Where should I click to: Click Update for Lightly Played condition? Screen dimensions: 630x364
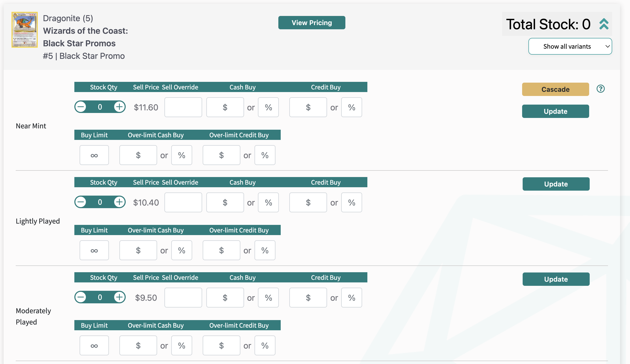pos(556,184)
